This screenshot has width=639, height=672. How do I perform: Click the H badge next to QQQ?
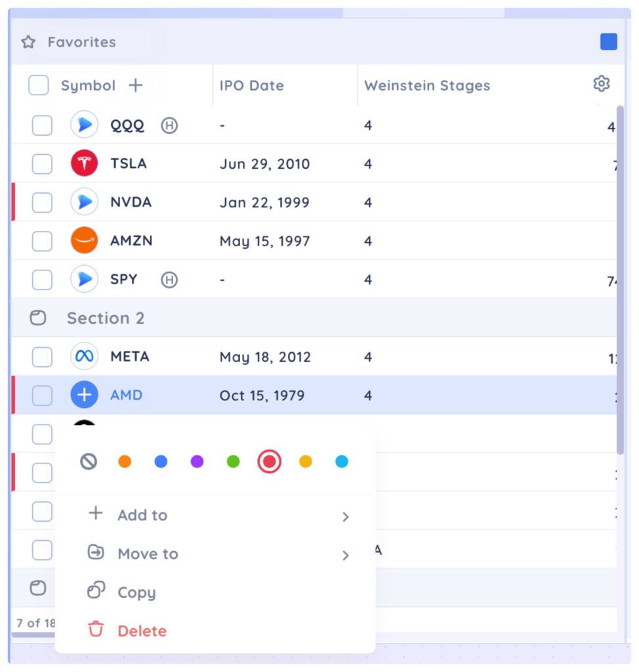point(169,125)
